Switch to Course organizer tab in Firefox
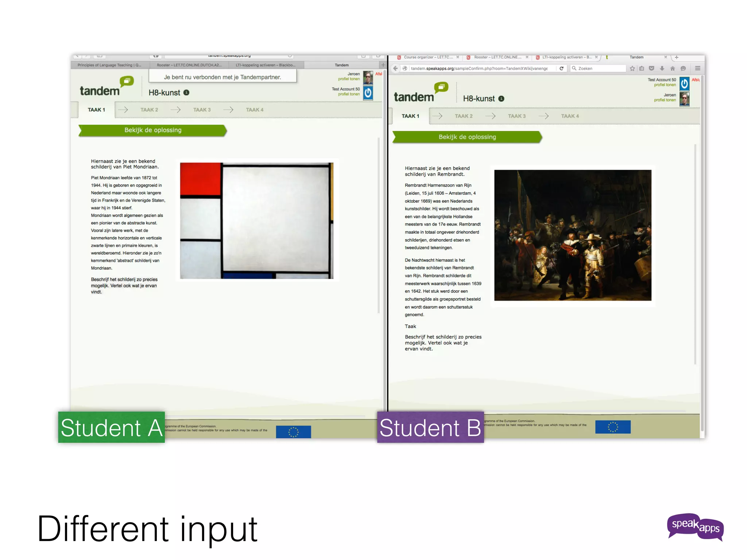 [427, 57]
